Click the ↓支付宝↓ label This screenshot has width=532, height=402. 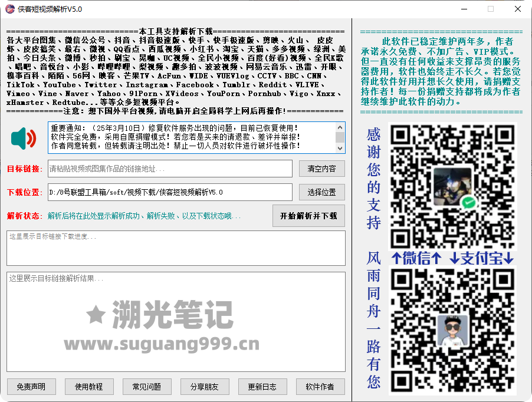[x=481, y=258]
